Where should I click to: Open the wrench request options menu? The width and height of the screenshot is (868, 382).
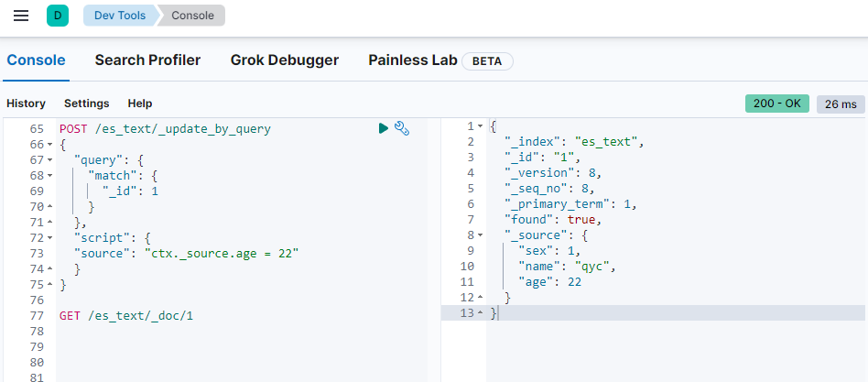401,128
